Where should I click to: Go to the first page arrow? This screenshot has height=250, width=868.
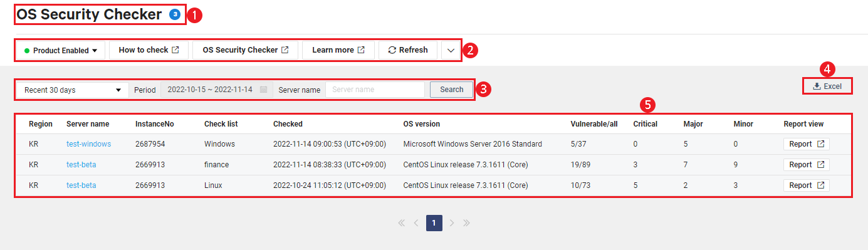click(402, 222)
